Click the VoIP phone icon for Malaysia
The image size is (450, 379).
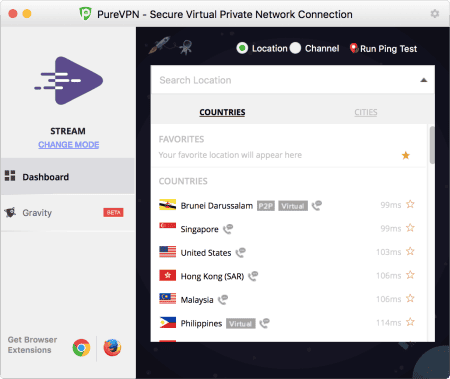223,299
